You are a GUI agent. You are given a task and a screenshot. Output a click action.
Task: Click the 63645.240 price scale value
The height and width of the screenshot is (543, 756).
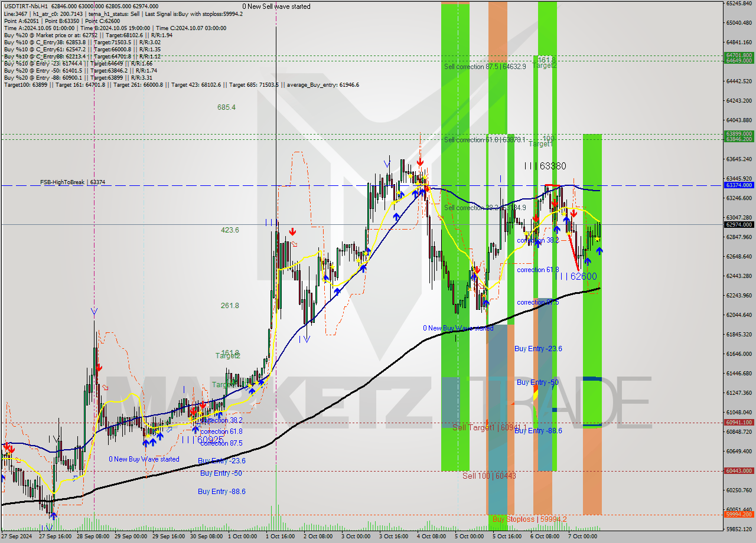[x=739, y=159]
